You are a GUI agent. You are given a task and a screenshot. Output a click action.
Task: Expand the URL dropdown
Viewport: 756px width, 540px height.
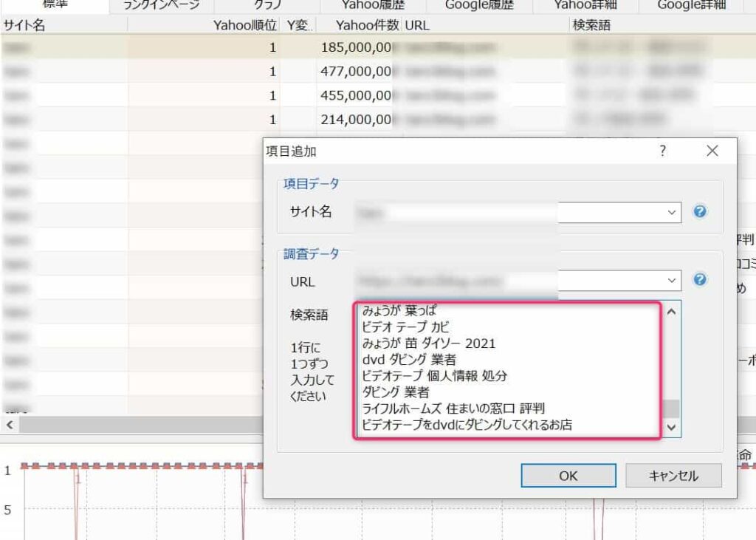click(671, 281)
